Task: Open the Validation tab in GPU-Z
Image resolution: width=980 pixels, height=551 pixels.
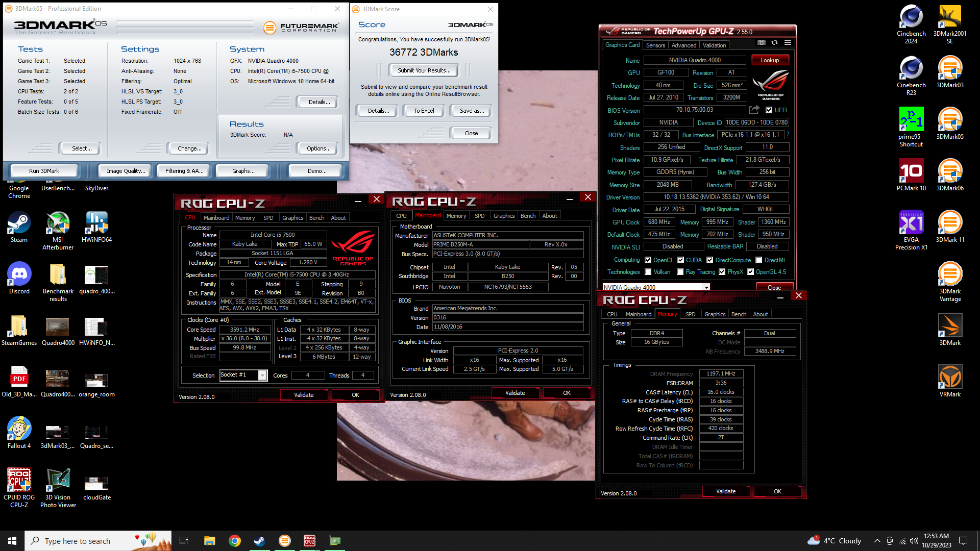Action: [x=714, y=45]
